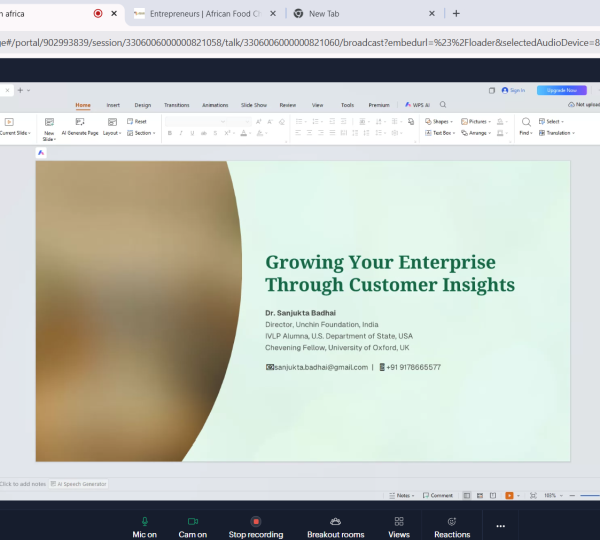Screen dimensions: 600x540
Task: Toggle text shadow S formatting
Action: 215,133
